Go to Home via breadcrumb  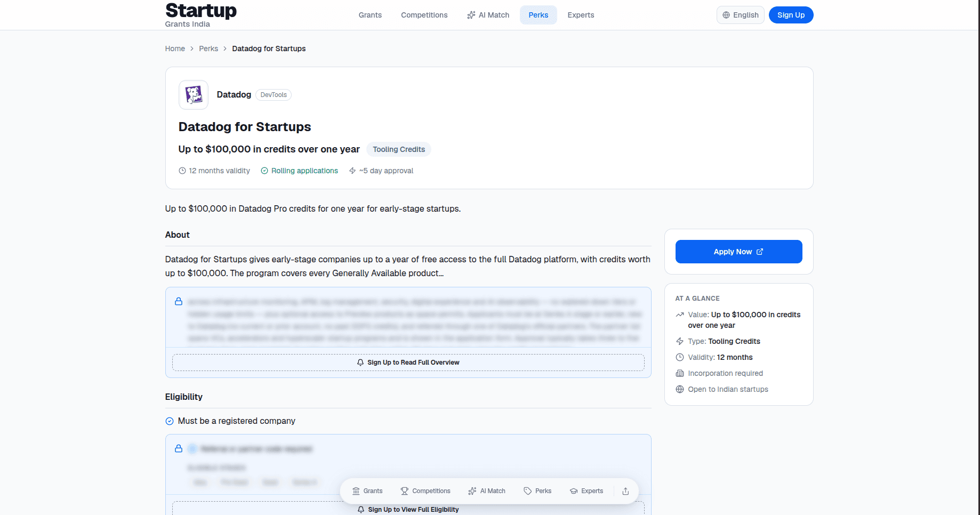(x=175, y=49)
